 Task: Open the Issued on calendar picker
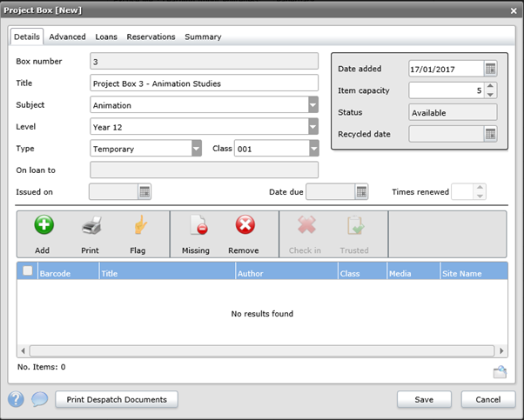144,192
